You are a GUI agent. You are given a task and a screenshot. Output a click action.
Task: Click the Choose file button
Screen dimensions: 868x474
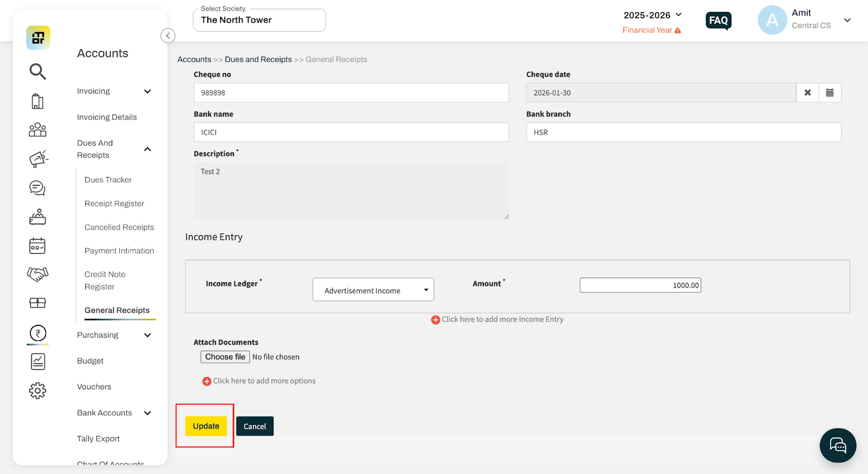[225, 357]
